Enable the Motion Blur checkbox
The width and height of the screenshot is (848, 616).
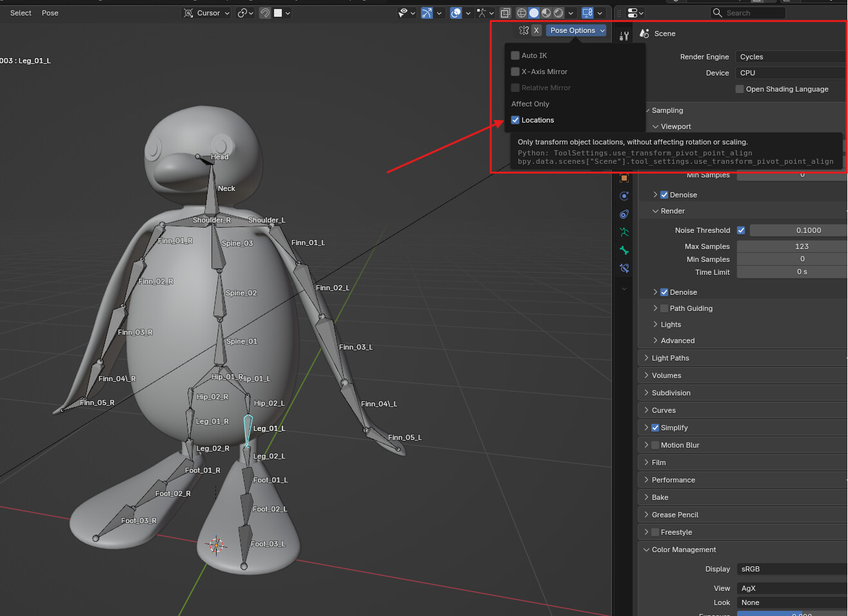point(655,445)
